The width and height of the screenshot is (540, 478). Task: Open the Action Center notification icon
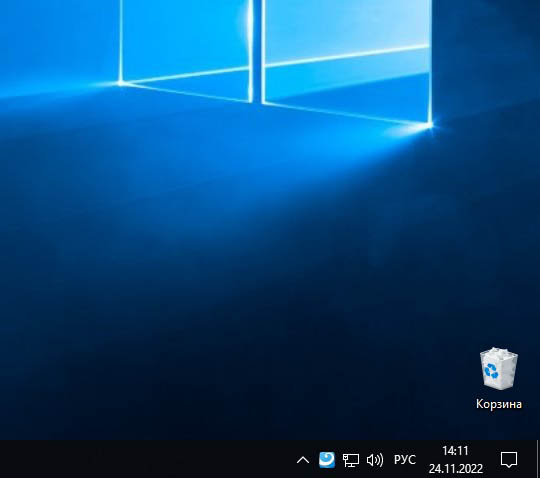(x=509, y=460)
